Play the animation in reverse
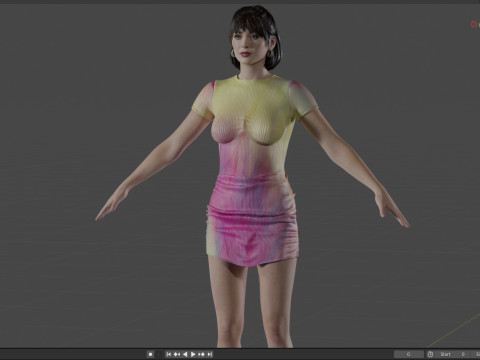Viewport: 480px width, 360px height. (x=185, y=354)
